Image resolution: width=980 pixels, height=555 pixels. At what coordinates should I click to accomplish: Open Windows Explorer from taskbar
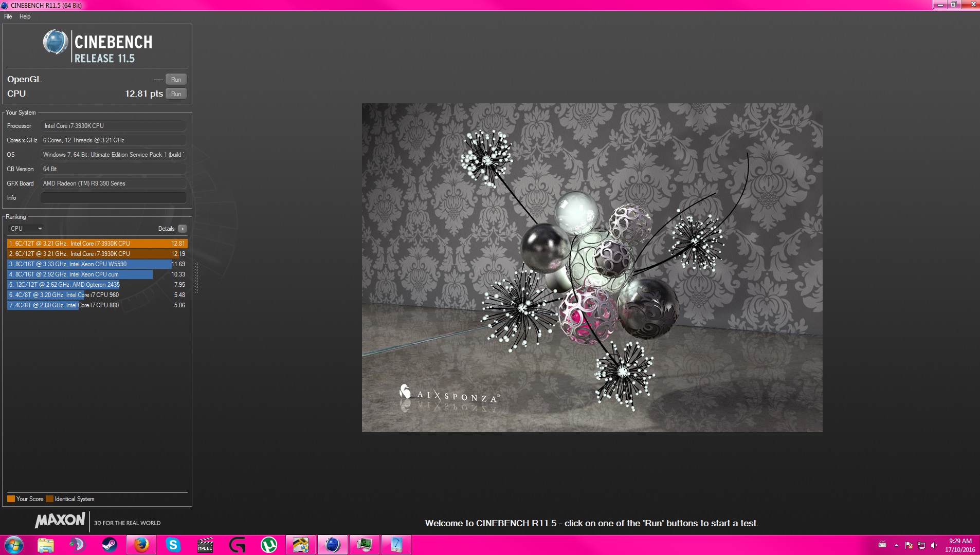click(x=46, y=545)
